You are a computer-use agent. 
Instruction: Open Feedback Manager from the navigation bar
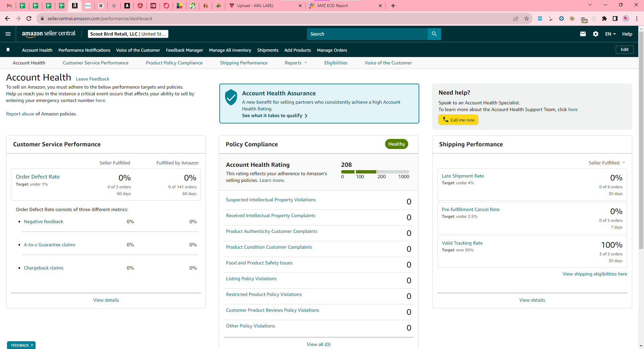[184, 50]
